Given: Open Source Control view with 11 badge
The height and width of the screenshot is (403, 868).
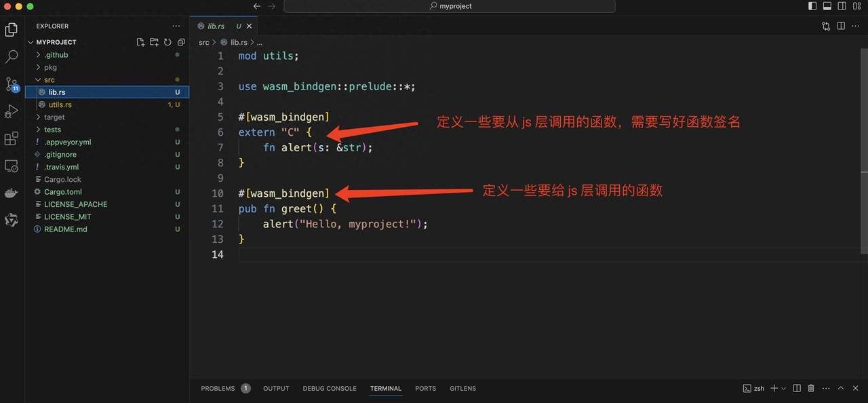Looking at the screenshot, I should 12,85.
